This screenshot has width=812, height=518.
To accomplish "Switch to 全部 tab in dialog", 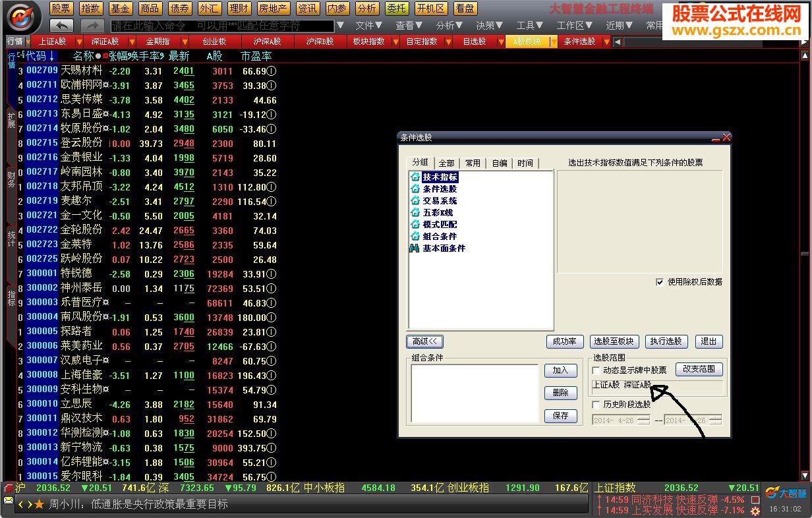I will coord(447,163).
